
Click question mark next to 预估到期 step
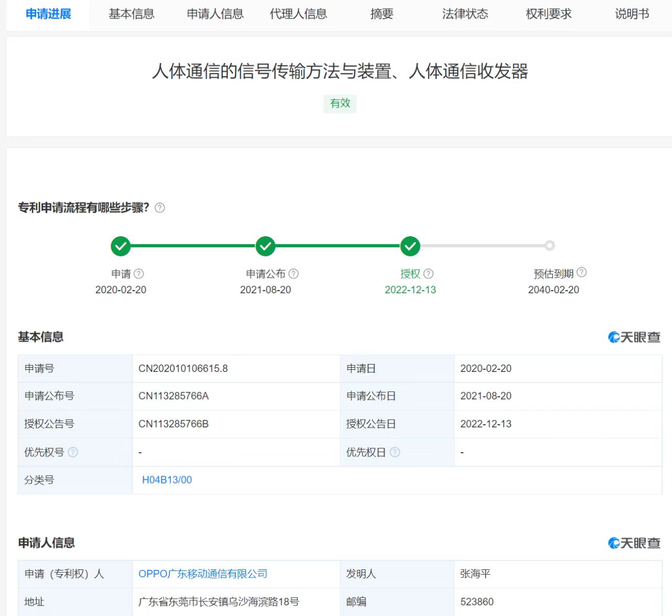(x=581, y=272)
